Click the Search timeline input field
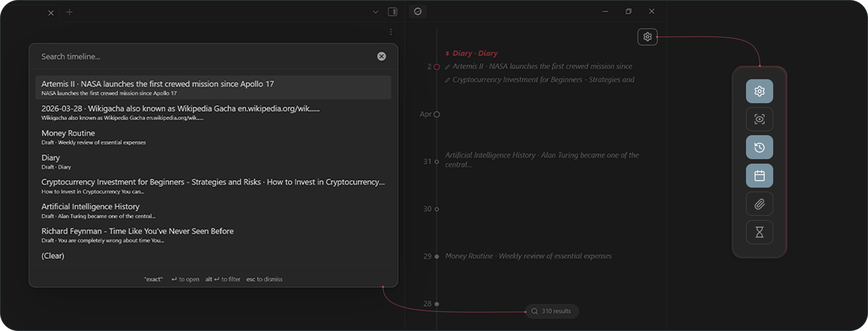Image resolution: width=868 pixels, height=331 pixels. [x=206, y=57]
